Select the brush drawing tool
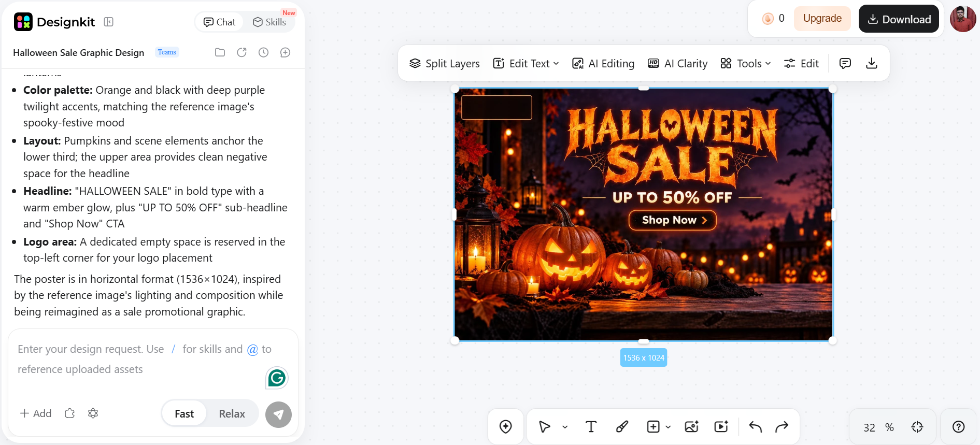This screenshot has height=445, width=980. point(622,427)
